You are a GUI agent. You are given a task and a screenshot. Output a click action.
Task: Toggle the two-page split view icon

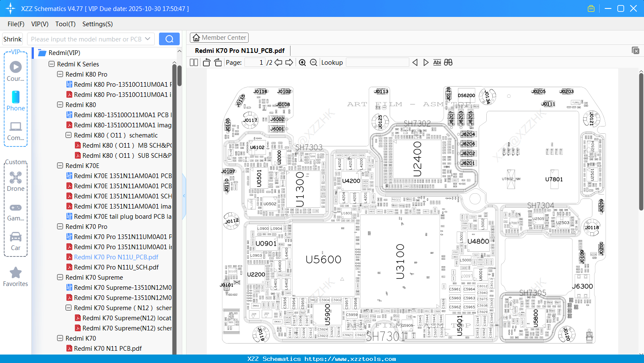194,63
